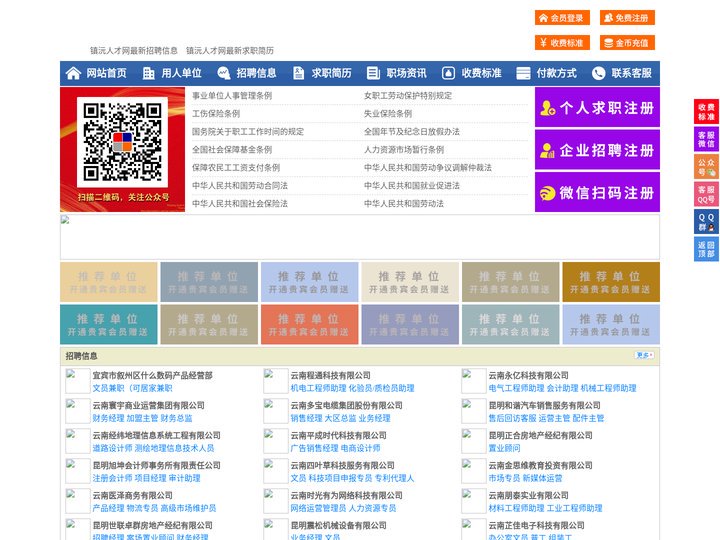The width and height of the screenshot is (720, 540).
Task: Open 财务经理 加盟主管 财务总监 jobs link
Action: point(142,418)
